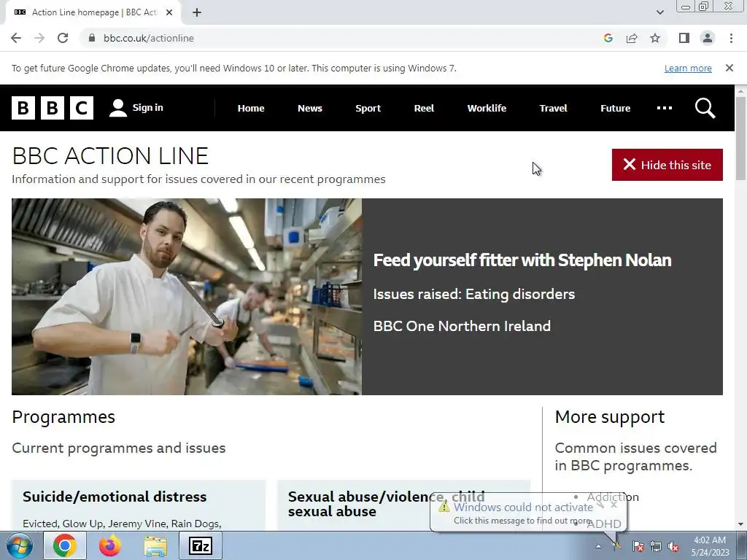Reload the Action Line page
This screenshot has width=747, height=560.
coord(63,38)
